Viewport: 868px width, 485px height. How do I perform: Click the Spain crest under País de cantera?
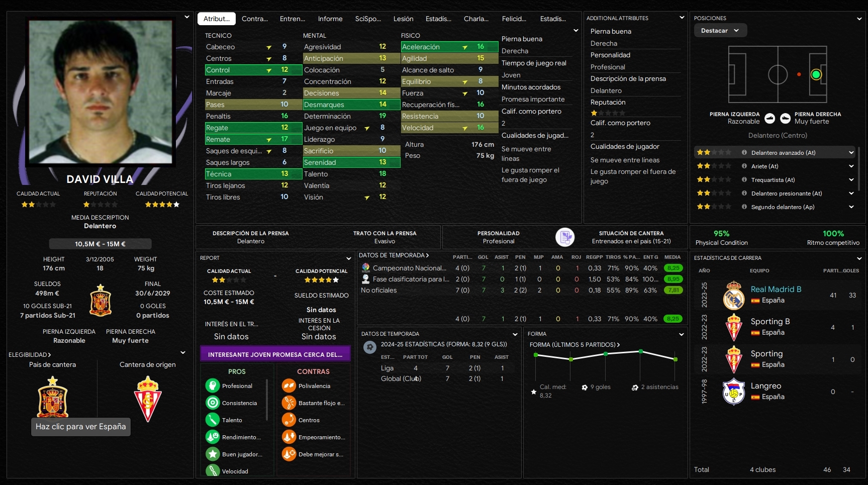(53, 397)
